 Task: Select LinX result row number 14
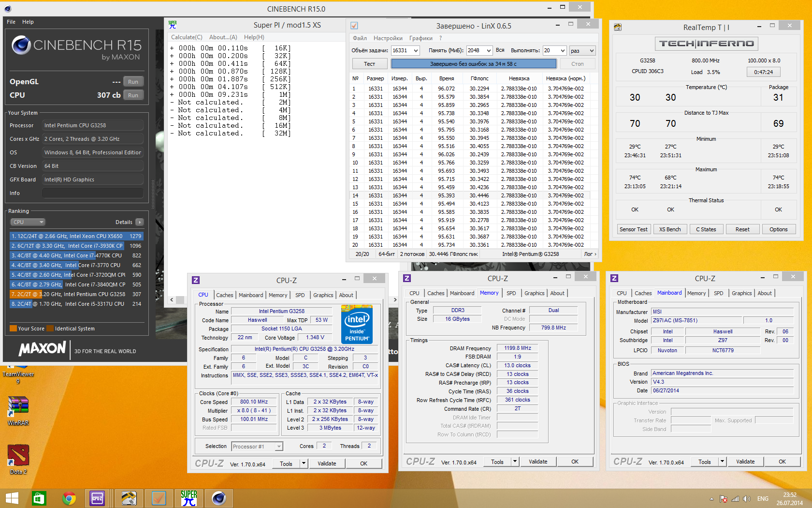click(x=470, y=195)
